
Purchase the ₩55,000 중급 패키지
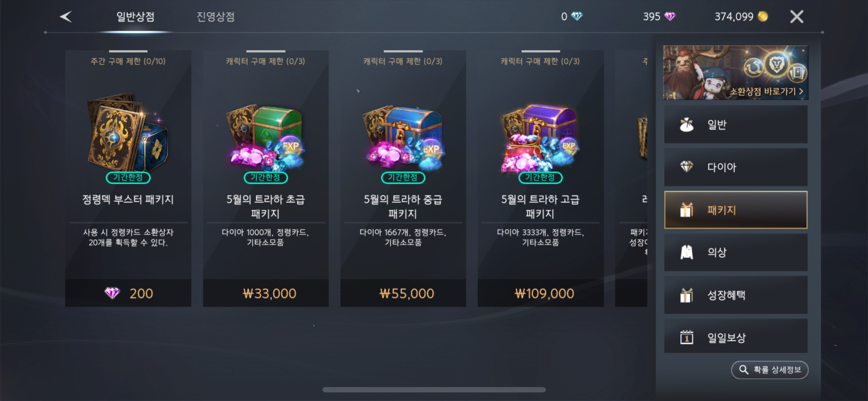pos(403,293)
